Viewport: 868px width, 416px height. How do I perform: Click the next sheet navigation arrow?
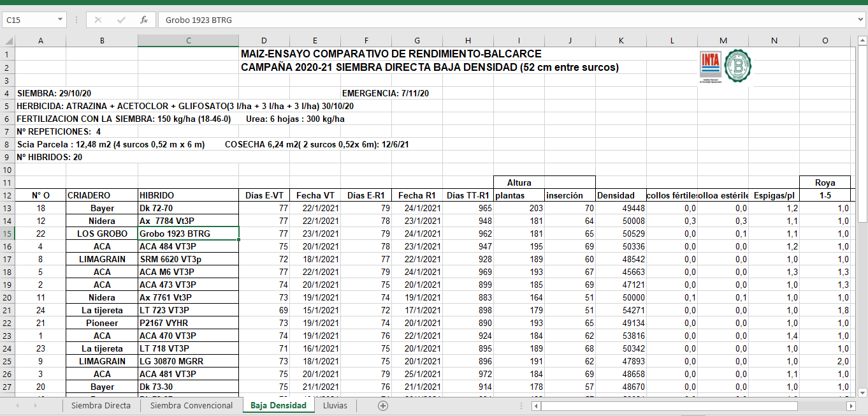pos(35,406)
